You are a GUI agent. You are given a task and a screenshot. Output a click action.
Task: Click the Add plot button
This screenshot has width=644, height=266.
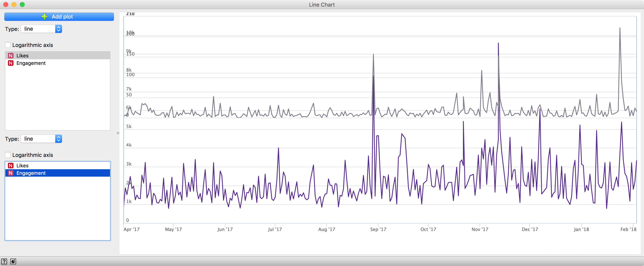[x=59, y=16]
